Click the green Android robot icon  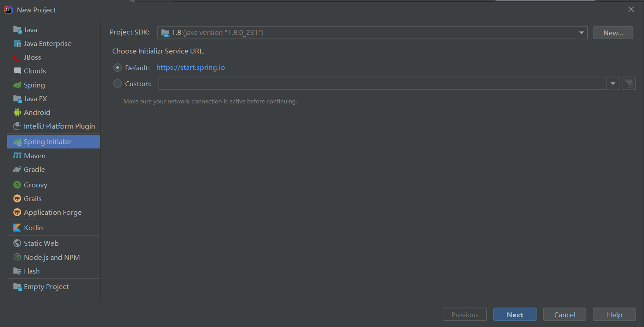(17, 112)
